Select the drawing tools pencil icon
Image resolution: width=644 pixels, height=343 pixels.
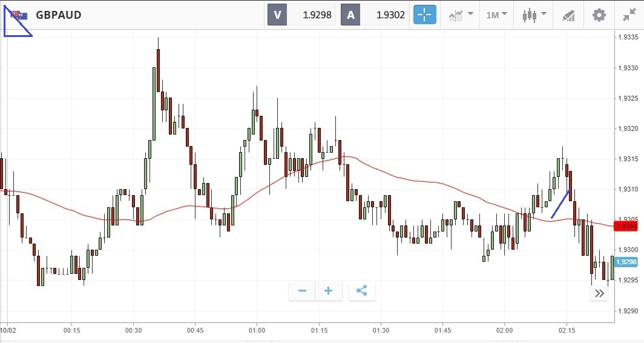[x=568, y=15]
